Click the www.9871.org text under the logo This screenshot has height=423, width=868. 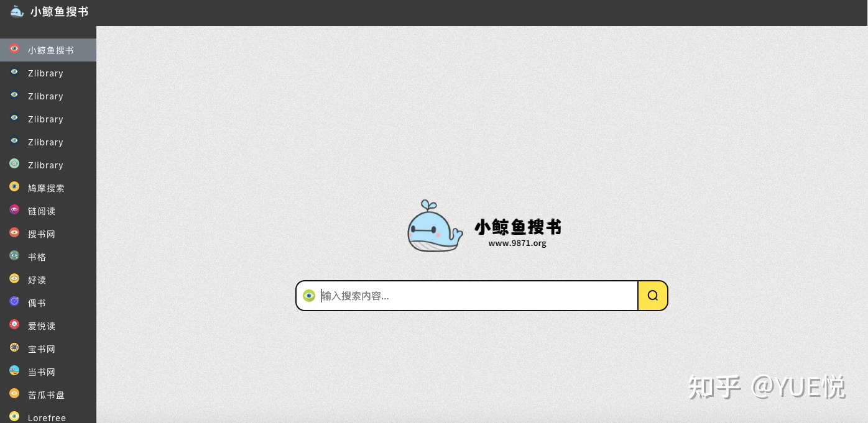pyautogui.click(x=517, y=243)
